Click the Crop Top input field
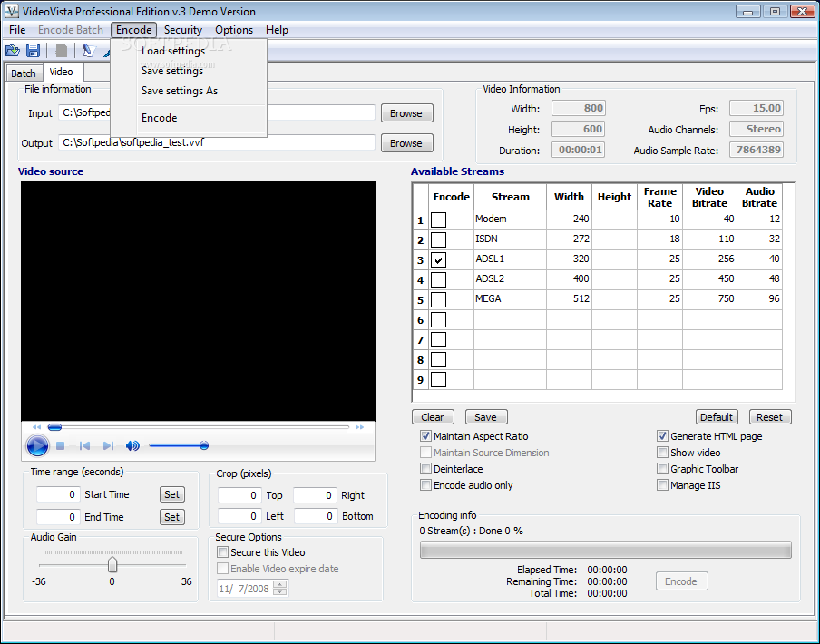Viewport: 820px width, 644px height. pyautogui.click(x=239, y=495)
